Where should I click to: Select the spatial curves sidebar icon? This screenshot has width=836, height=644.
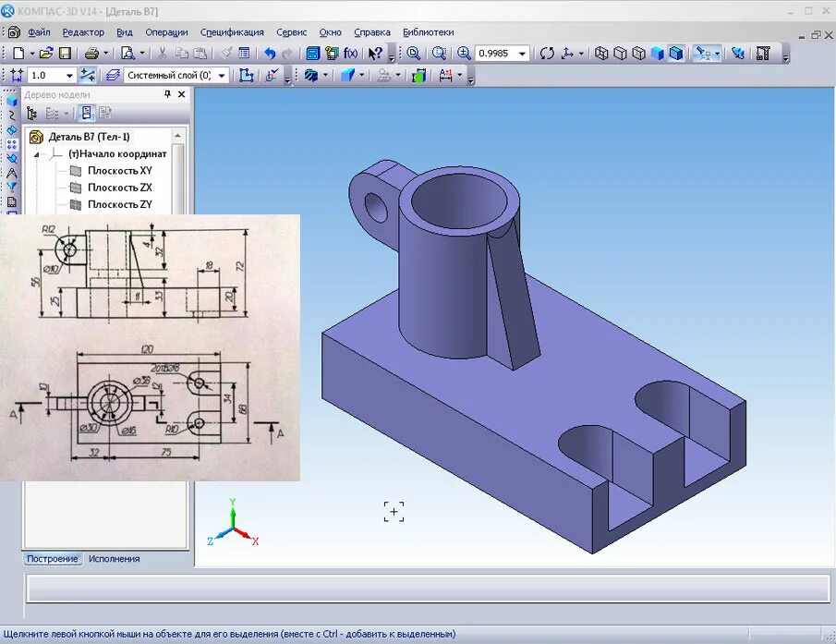click(12, 115)
